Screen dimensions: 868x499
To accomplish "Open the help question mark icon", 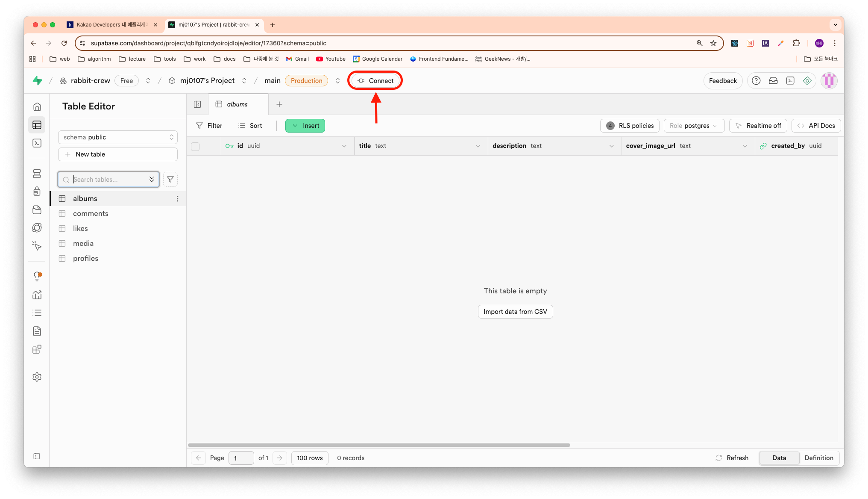I will coord(756,81).
